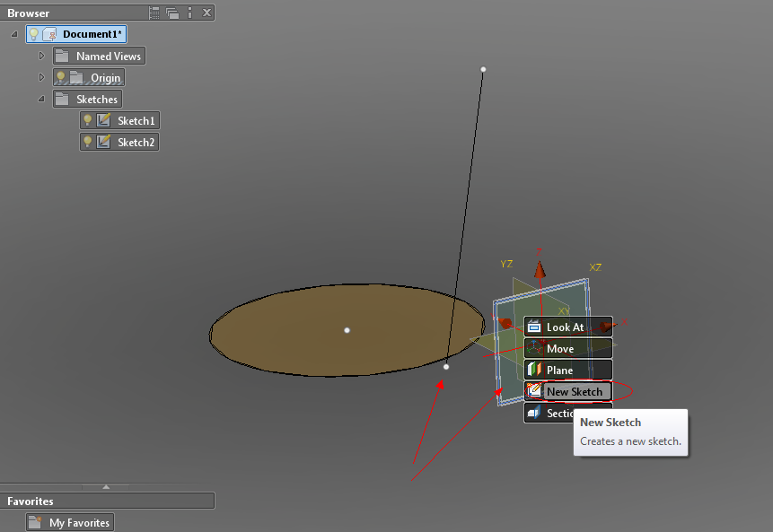Click the Sketch1 sketch icon in browser
The image size is (773, 532).
pos(103,120)
